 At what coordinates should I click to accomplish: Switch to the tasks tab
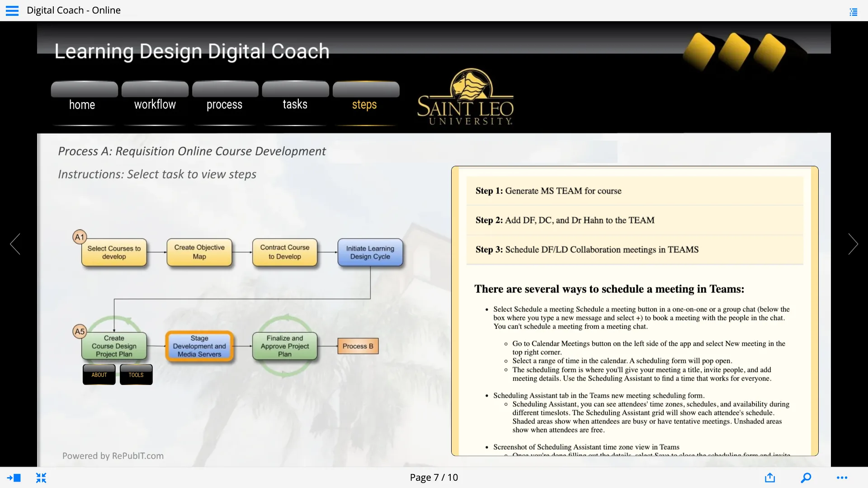[295, 104]
